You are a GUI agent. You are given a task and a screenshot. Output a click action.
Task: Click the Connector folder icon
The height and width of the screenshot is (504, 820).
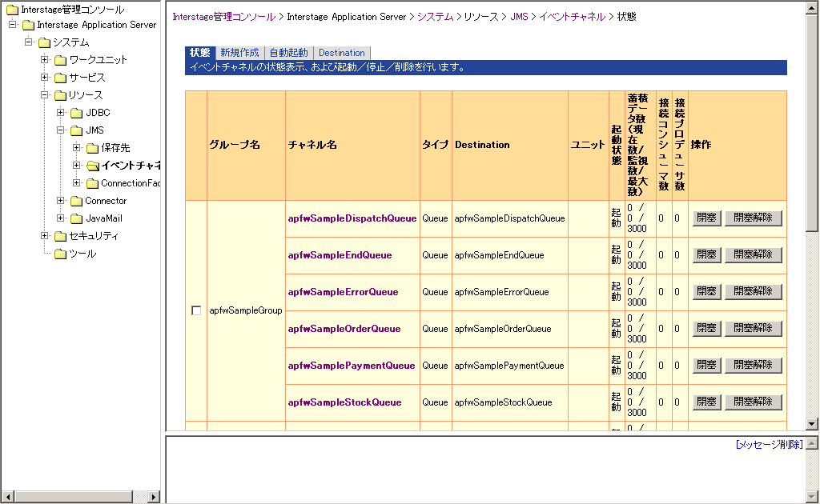click(76, 201)
